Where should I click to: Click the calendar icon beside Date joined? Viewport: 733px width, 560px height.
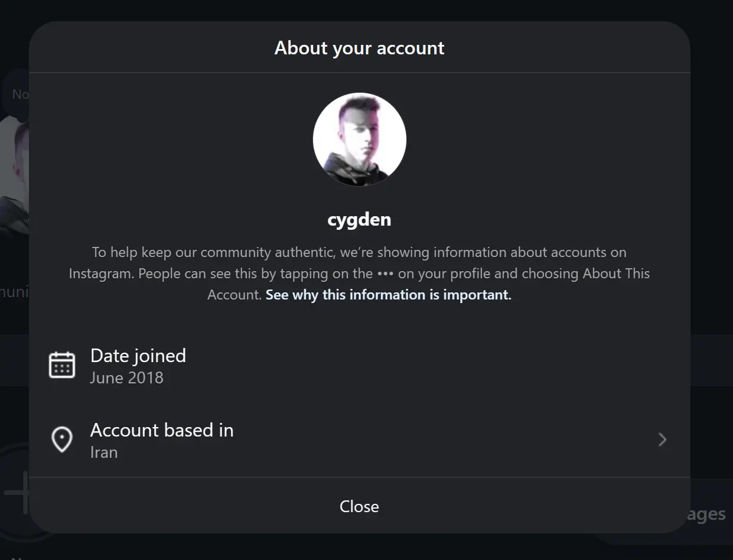61,365
